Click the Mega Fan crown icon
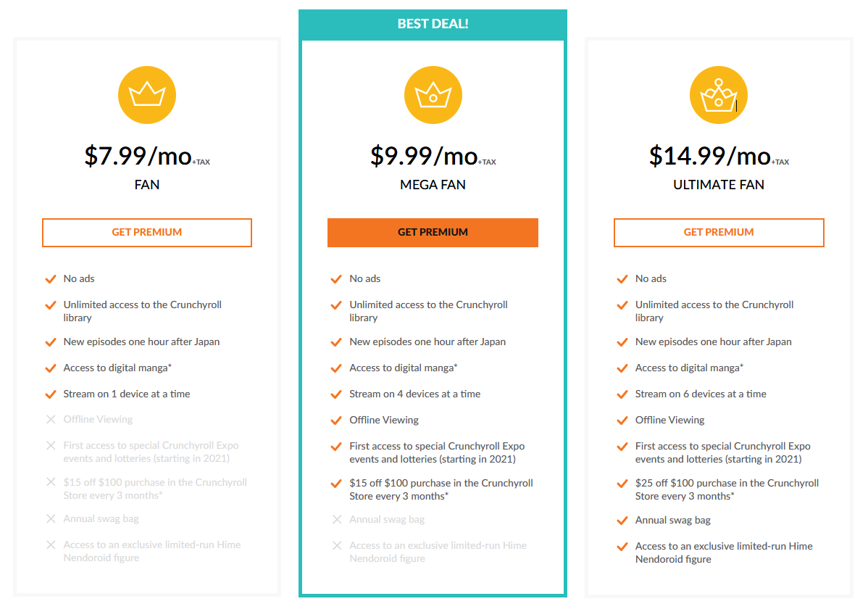 click(x=433, y=95)
